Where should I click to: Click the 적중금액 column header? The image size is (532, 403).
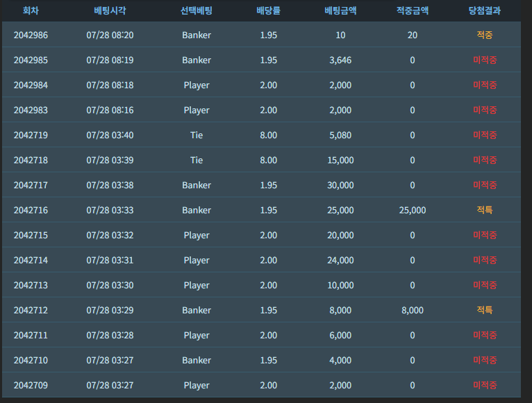point(413,10)
